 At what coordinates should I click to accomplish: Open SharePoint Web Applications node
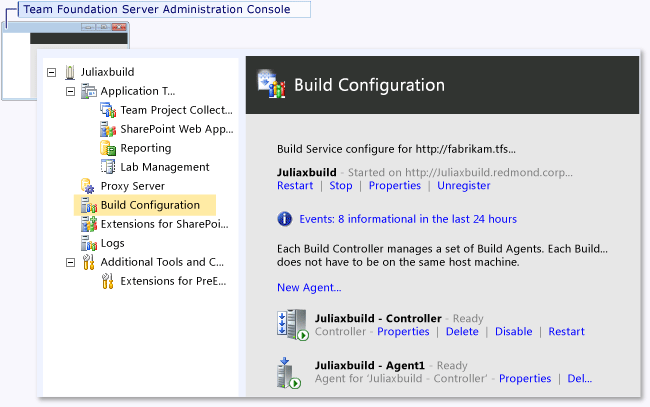point(177,129)
